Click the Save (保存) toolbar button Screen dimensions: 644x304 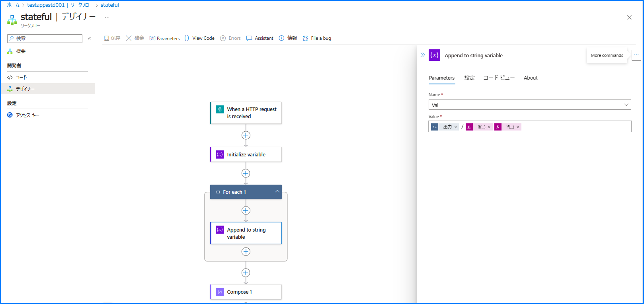tap(112, 38)
